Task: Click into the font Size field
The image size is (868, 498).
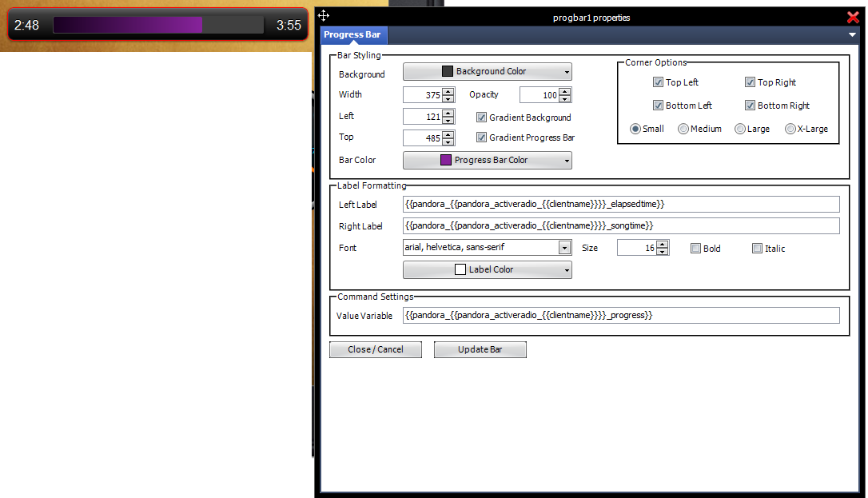Action: click(x=636, y=248)
